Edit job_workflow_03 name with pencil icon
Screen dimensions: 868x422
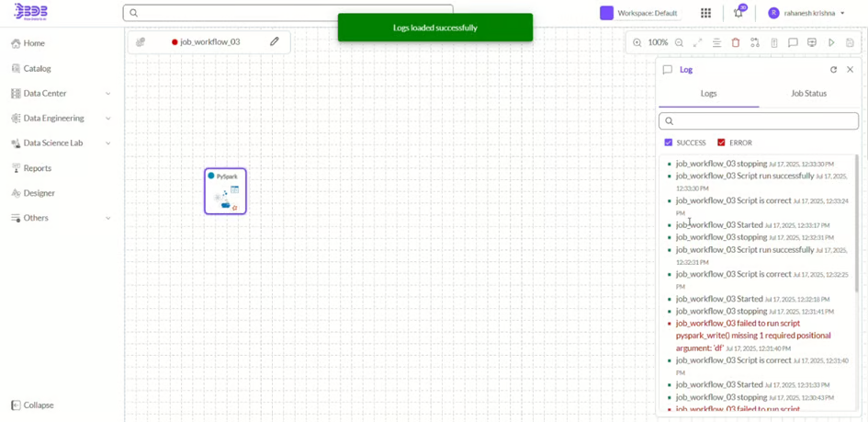tap(274, 42)
